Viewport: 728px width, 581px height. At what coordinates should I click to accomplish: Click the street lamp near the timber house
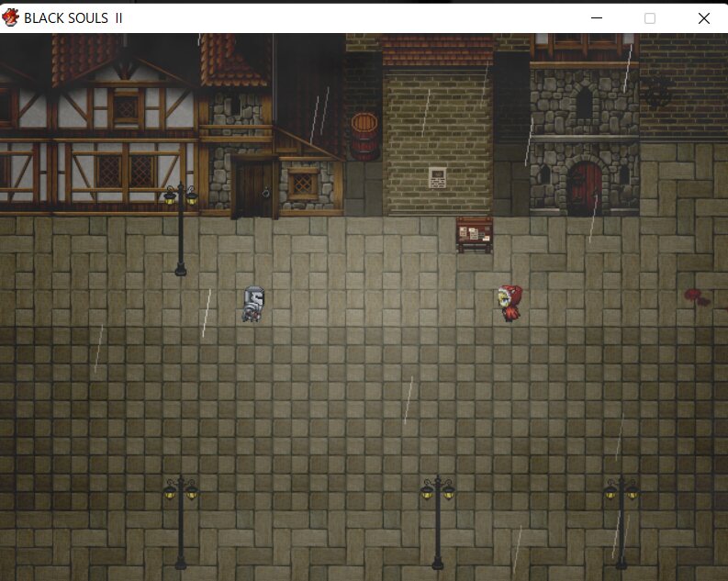(181, 229)
